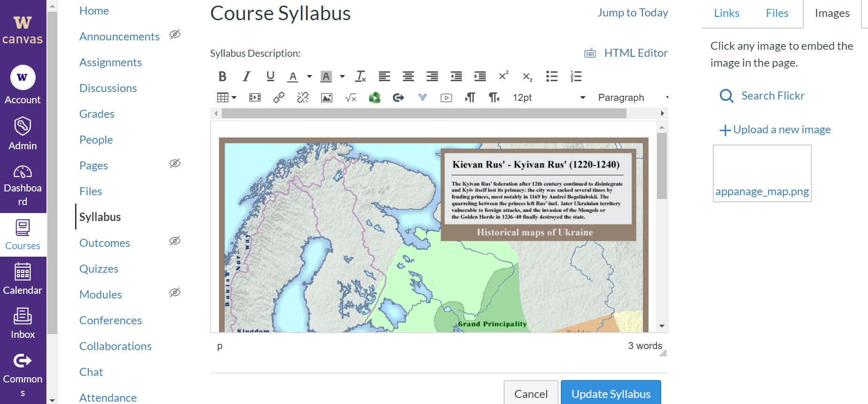Open the Commons arrow tool in the toolbar
This screenshot has height=404, width=868.
click(399, 98)
